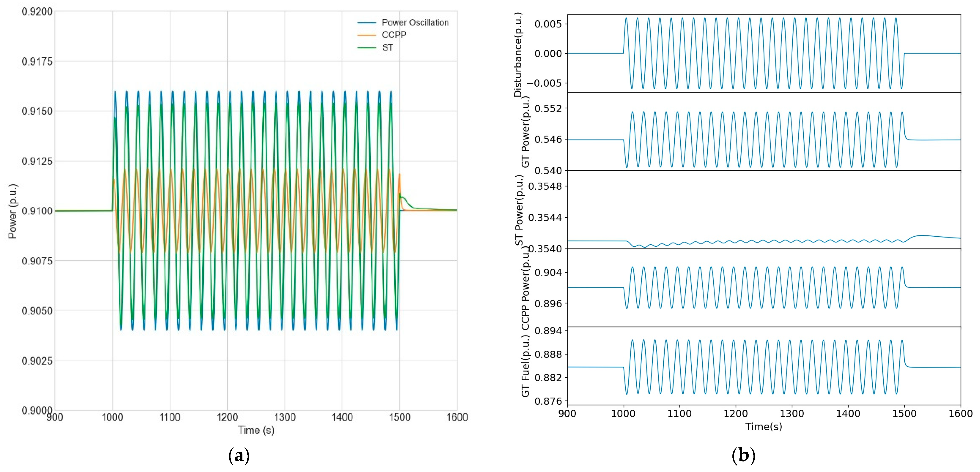Viewport: 980px width, 472px height.
Task: Click the ST Power(p.u.) axis label
Action: point(519,210)
